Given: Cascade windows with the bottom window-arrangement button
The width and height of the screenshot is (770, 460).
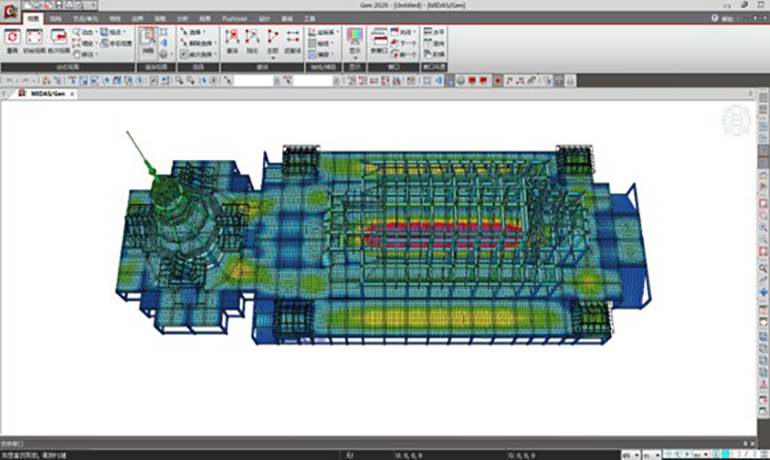Looking at the screenshot, I should click(434, 54).
